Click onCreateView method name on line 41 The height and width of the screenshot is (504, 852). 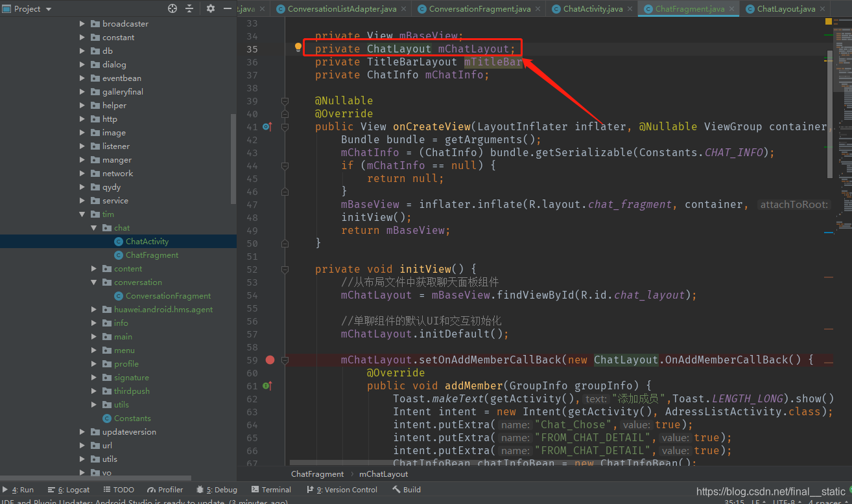pos(431,126)
